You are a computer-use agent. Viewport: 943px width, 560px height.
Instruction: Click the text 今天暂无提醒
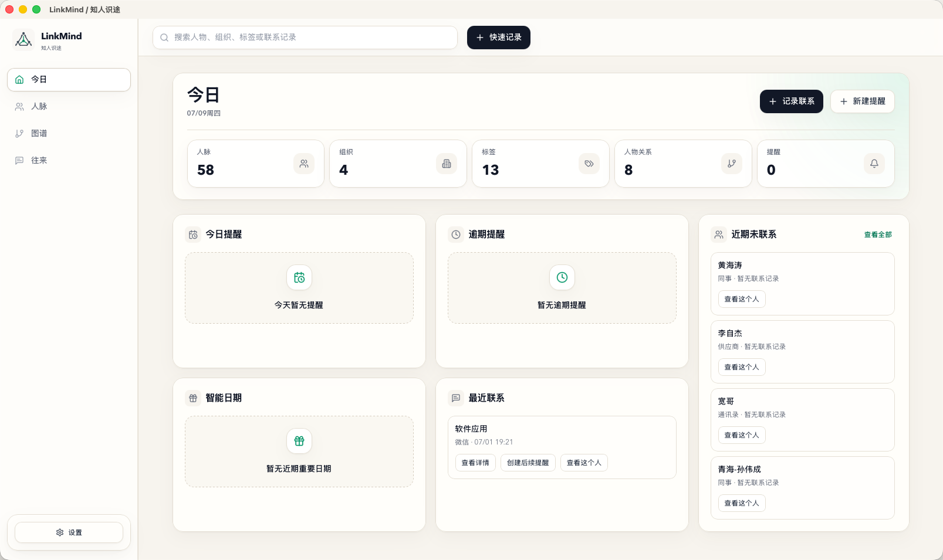[299, 306]
